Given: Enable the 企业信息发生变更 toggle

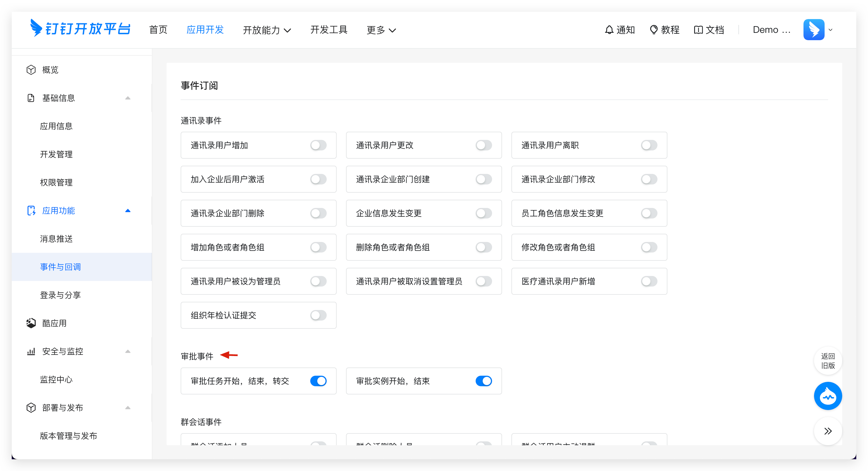Looking at the screenshot, I should (x=484, y=213).
